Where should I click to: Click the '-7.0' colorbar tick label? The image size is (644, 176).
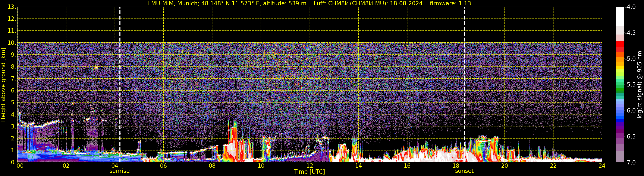coord(630,162)
